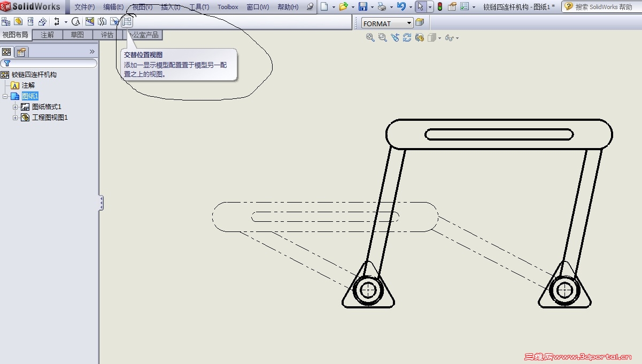Click the Model View icon

point(18,22)
